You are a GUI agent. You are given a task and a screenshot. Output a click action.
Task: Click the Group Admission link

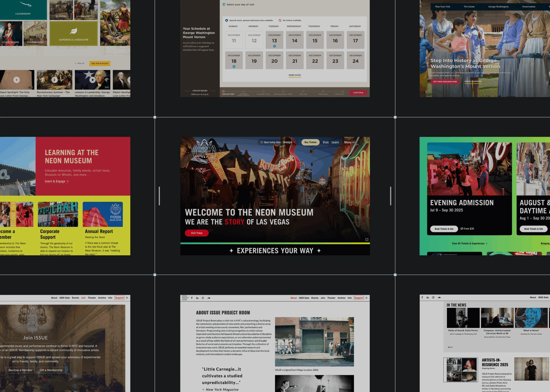pyautogui.click(x=473, y=81)
